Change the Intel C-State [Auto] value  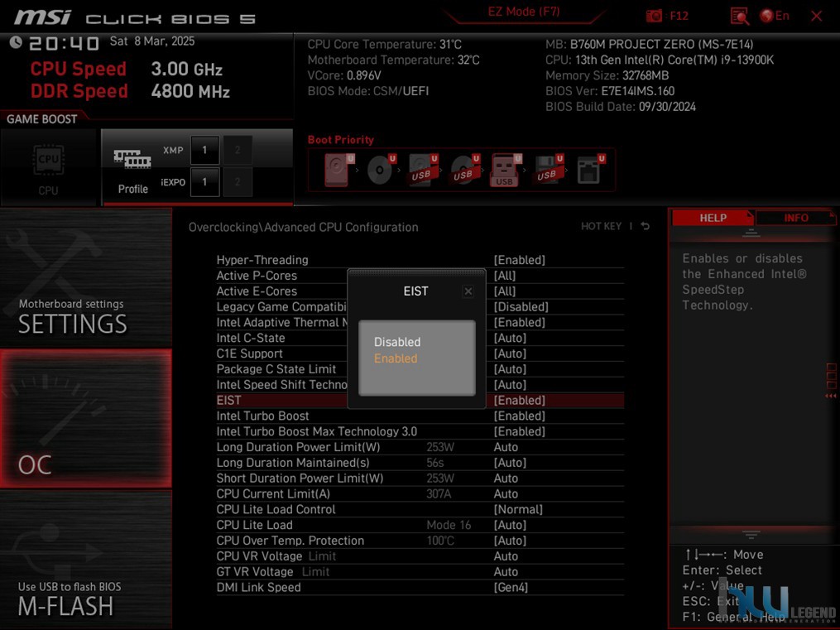coord(510,338)
